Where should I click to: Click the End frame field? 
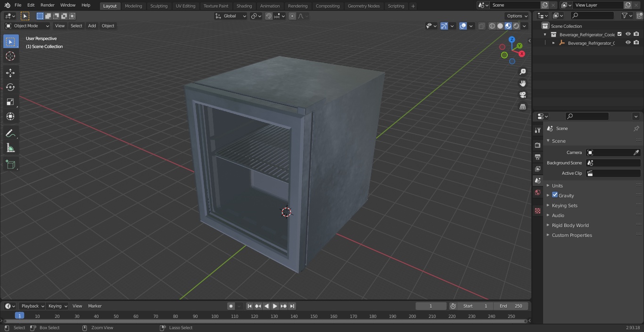[511, 306]
